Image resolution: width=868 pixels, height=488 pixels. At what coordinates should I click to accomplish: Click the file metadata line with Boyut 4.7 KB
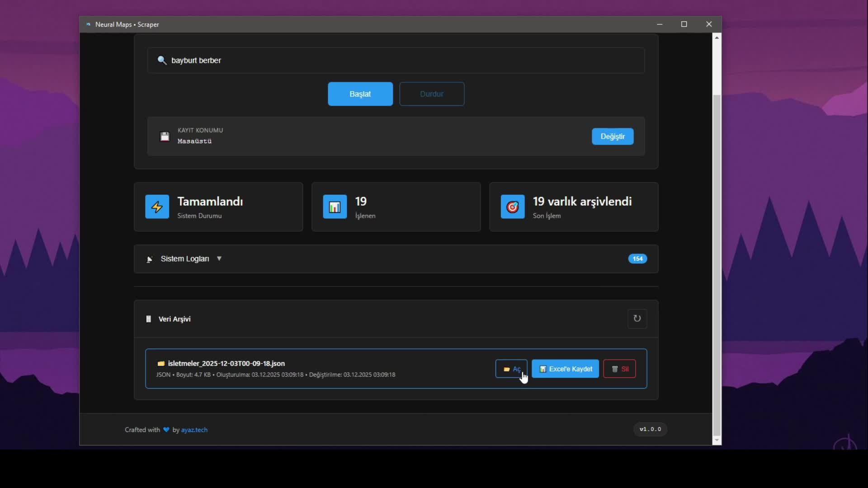276,375
